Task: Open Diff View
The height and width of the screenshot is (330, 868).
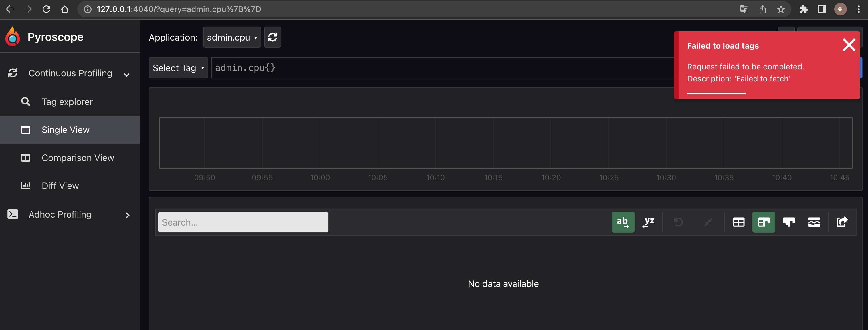Action: [60, 186]
